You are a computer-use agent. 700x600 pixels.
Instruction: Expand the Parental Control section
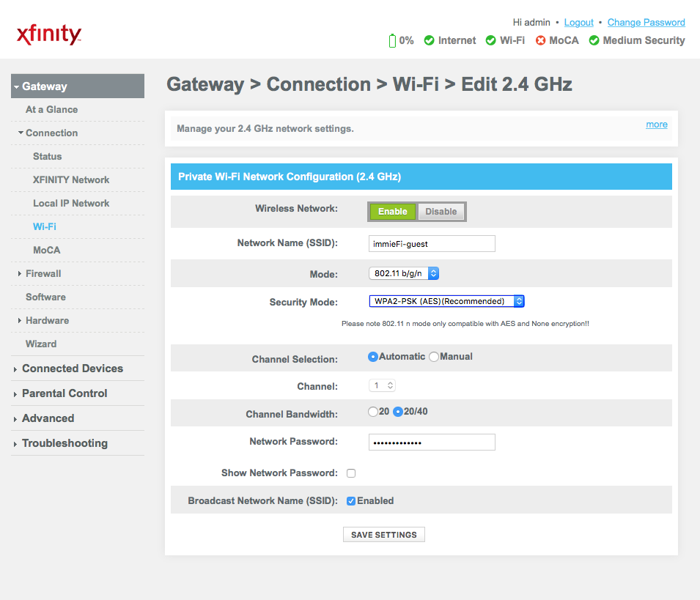coord(65,393)
